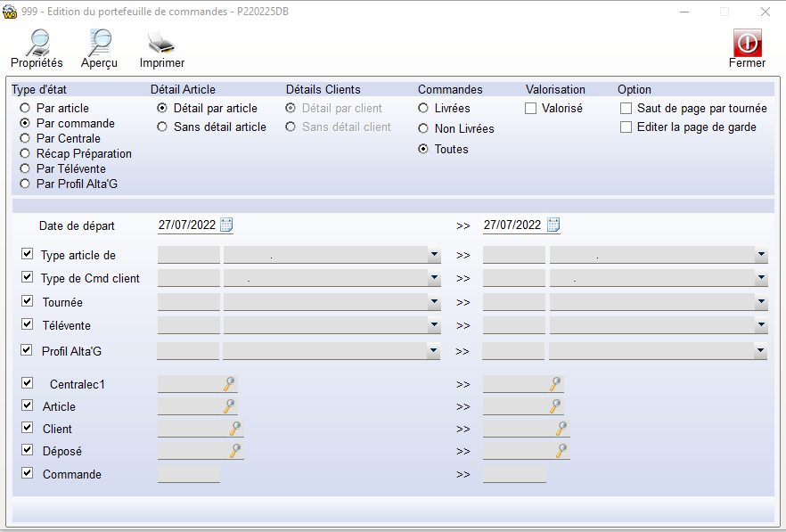Enable the Valorisé checkbox

[x=531, y=108]
